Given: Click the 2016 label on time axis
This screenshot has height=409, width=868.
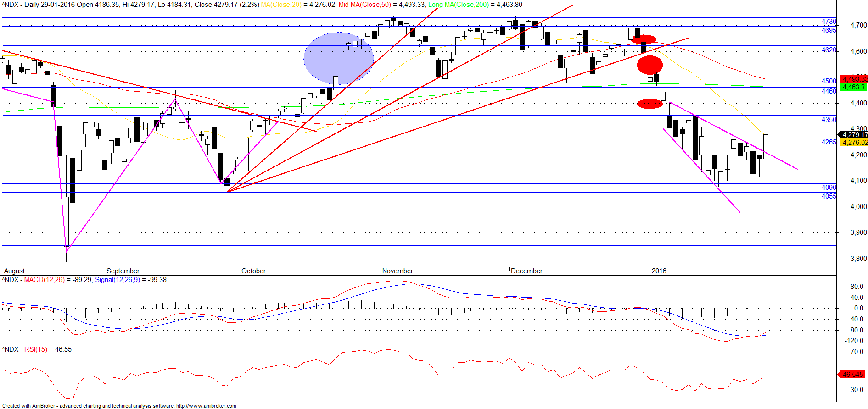Looking at the screenshot, I should coord(659,271).
